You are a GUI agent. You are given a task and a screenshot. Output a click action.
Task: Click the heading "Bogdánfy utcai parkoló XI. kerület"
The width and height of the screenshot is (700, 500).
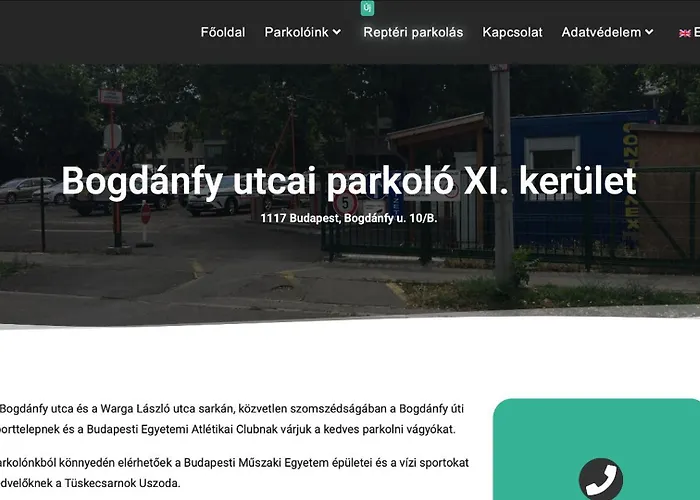[349, 181]
